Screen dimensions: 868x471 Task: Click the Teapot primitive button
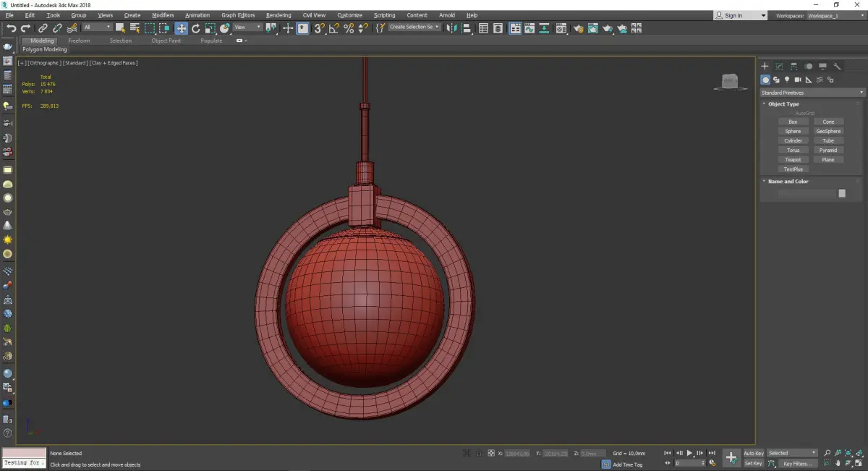tap(793, 160)
